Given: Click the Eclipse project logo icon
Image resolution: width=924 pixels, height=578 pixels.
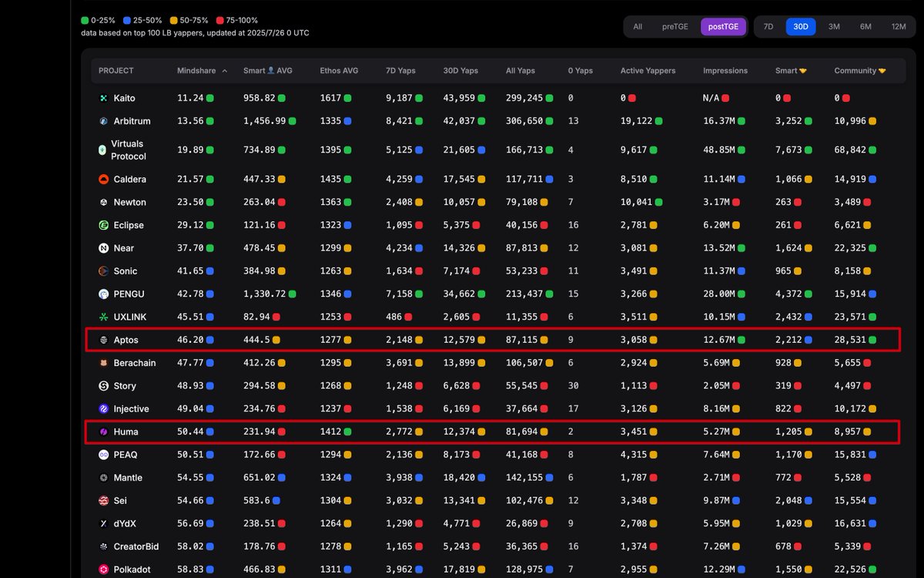Looking at the screenshot, I should pos(103,226).
